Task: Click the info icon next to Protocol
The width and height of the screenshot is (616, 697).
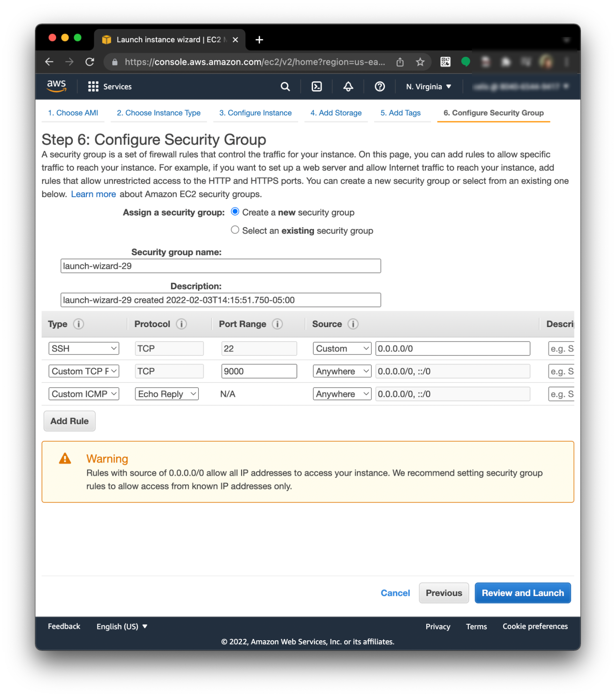Action: pyautogui.click(x=181, y=324)
